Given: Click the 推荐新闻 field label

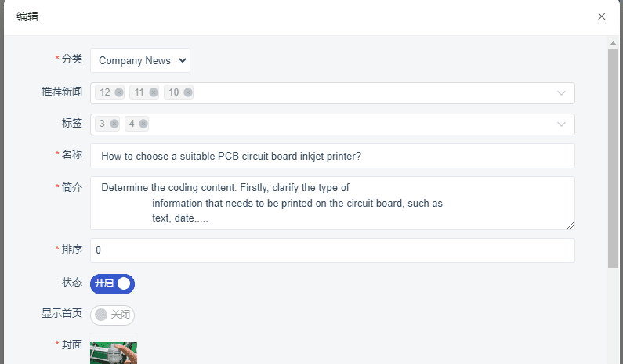Looking at the screenshot, I should pos(62,92).
